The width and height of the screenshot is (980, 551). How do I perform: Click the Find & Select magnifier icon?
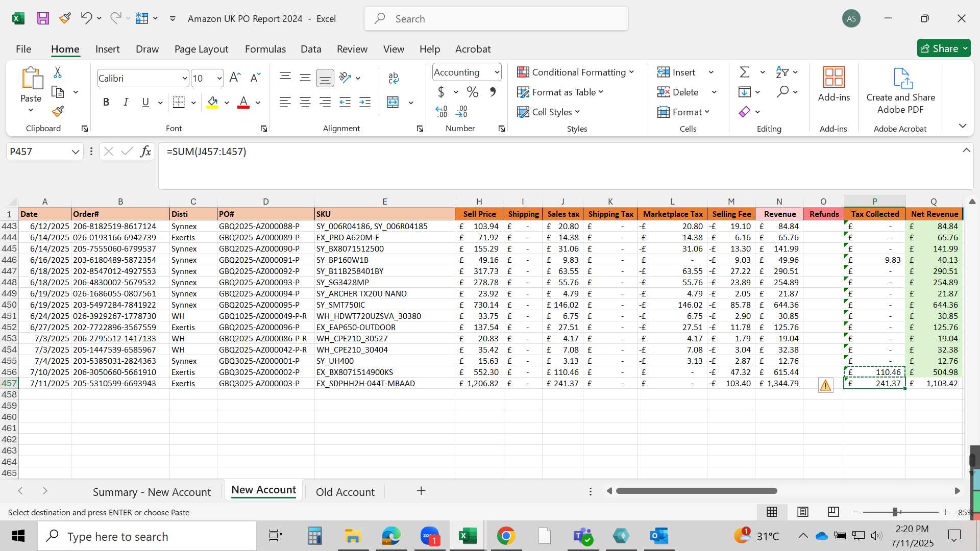(782, 92)
